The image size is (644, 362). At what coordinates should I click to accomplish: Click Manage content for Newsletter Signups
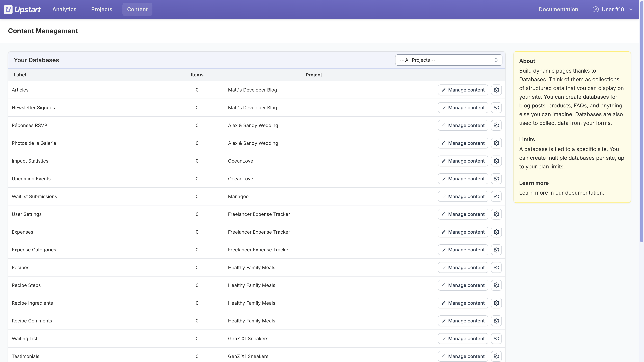[463, 108]
